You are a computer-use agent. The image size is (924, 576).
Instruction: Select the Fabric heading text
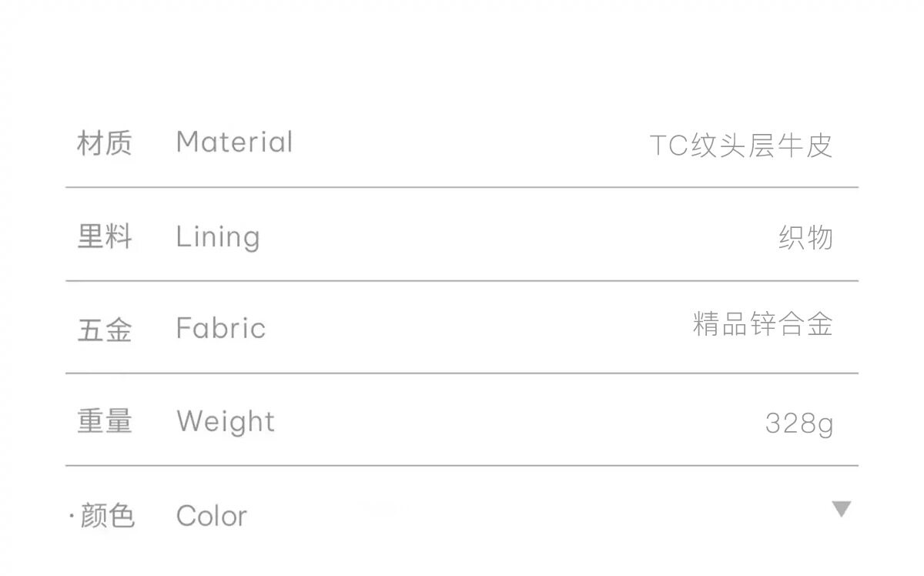coord(221,329)
